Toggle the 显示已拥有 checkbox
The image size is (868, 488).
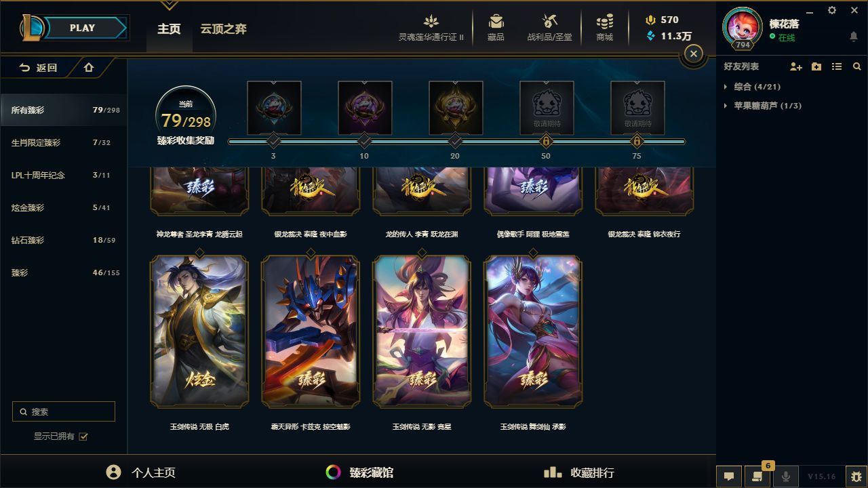[83, 436]
